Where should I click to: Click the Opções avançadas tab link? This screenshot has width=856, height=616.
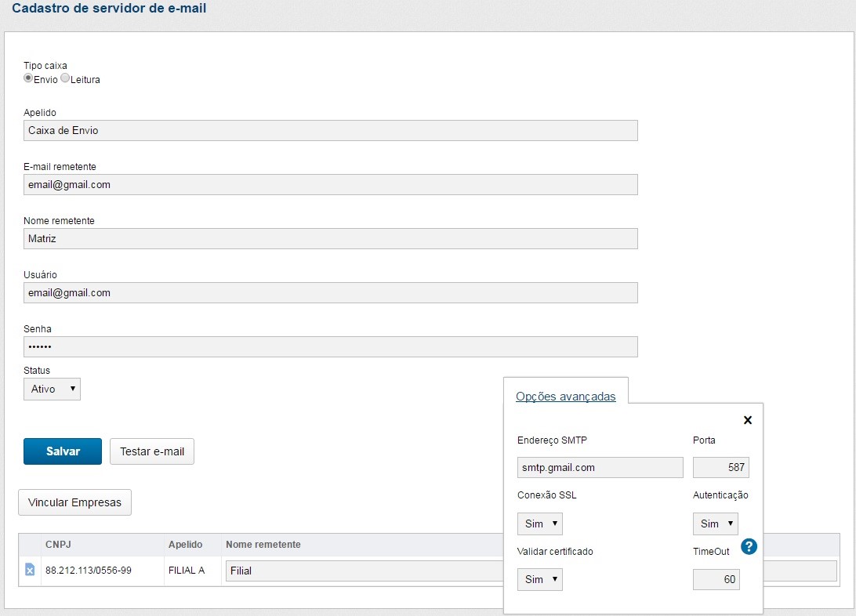tap(565, 397)
